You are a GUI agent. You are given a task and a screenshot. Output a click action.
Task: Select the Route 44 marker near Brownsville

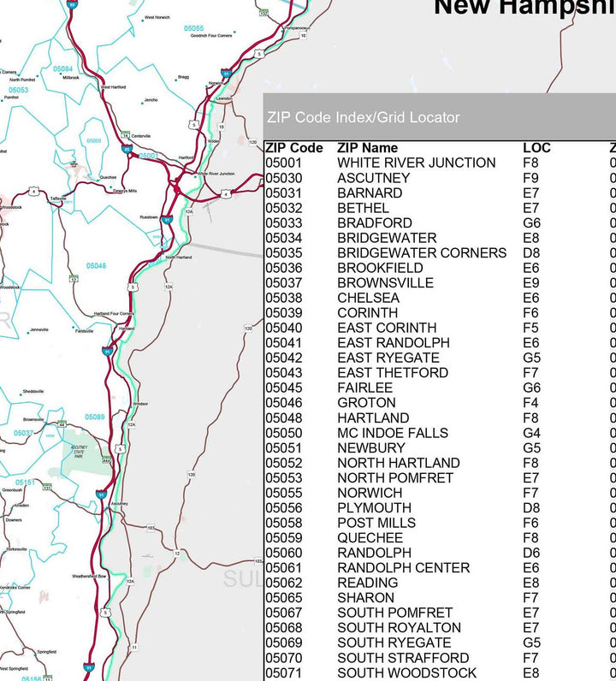tap(62, 423)
